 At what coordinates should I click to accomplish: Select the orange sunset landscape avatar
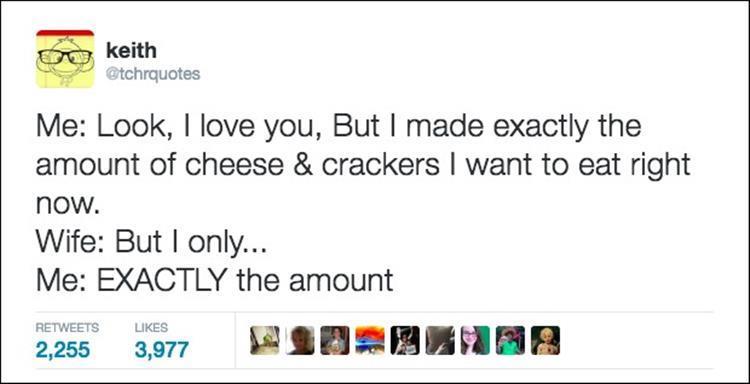tap(370, 340)
